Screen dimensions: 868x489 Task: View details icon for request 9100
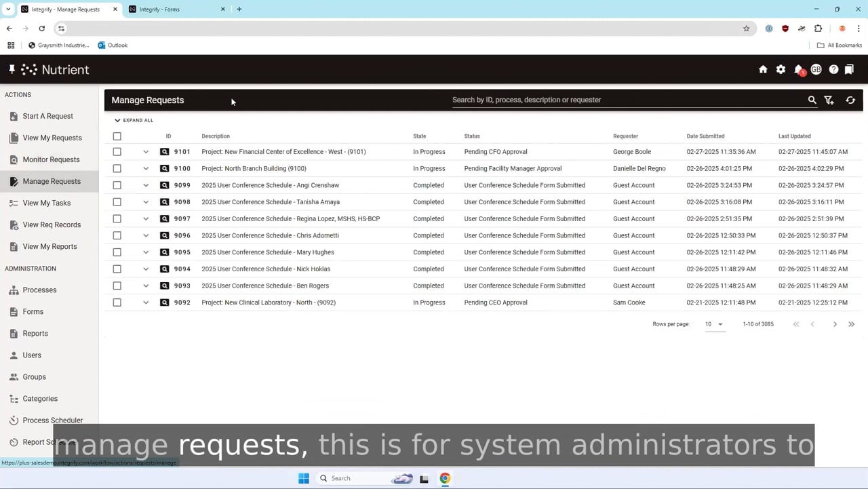164,168
